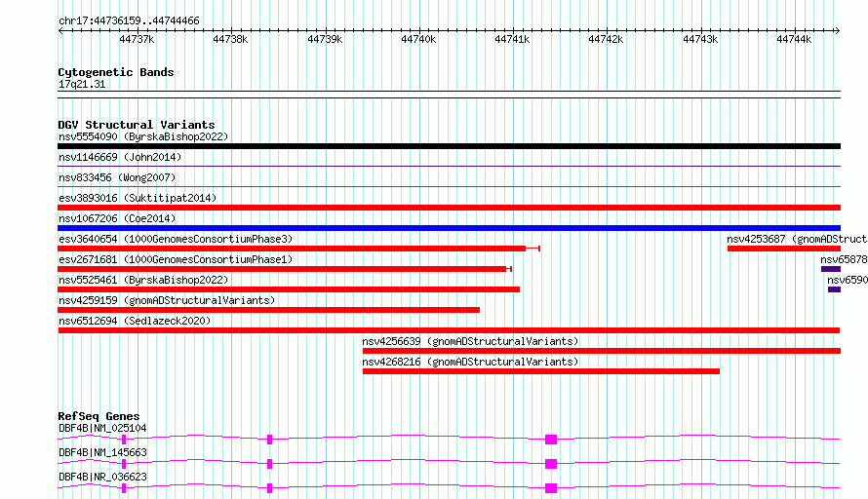
Task: Open nsv1067206 (Coe2014) variant label
Action: (x=117, y=218)
